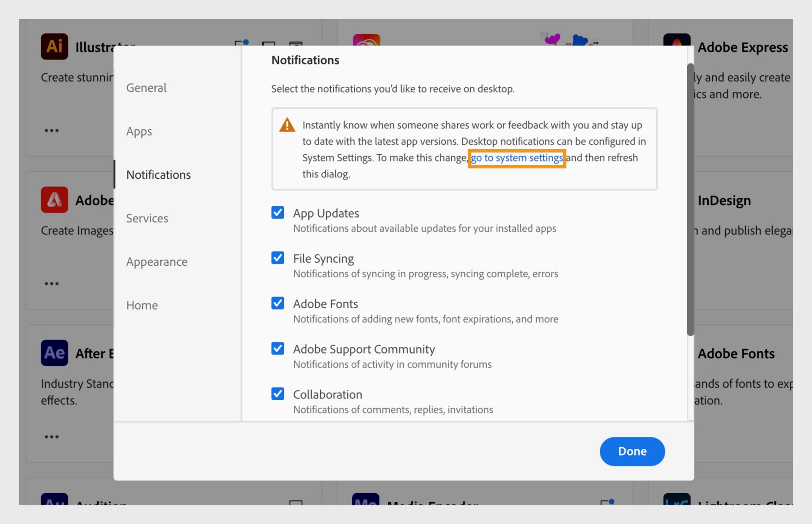Uncheck Adobe Support Community checkbox

point(278,349)
